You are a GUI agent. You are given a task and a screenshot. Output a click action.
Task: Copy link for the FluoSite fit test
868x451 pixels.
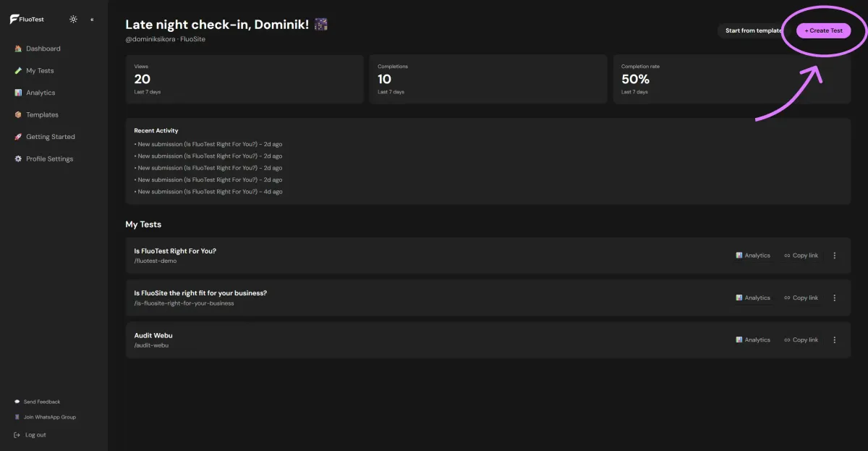pyautogui.click(x=801, y=298)
